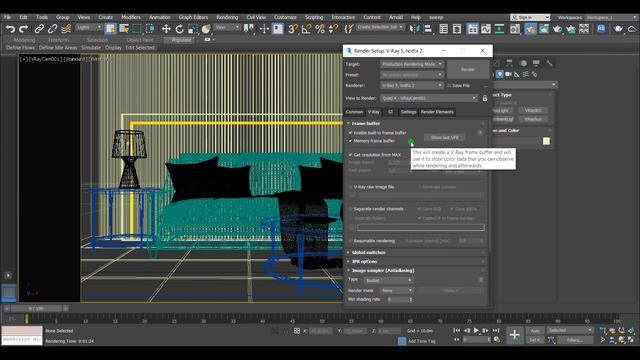Image resolution: width=640 pixels, height=360 pixels.
Task: Activate the Select and Move tool
Action: [166, 29]
